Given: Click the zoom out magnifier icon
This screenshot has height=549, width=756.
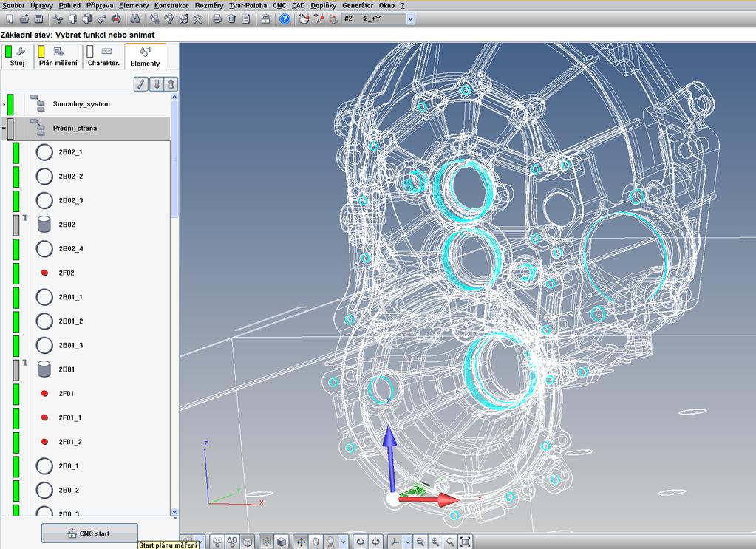Looking at the screenshot, I should [420, 542].
